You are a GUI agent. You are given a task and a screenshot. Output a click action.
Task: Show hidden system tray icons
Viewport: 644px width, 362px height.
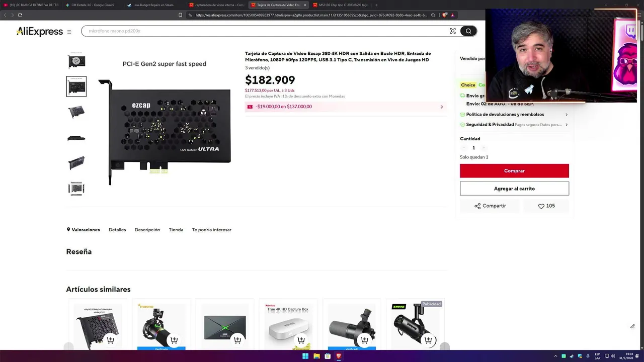[555, 356]
